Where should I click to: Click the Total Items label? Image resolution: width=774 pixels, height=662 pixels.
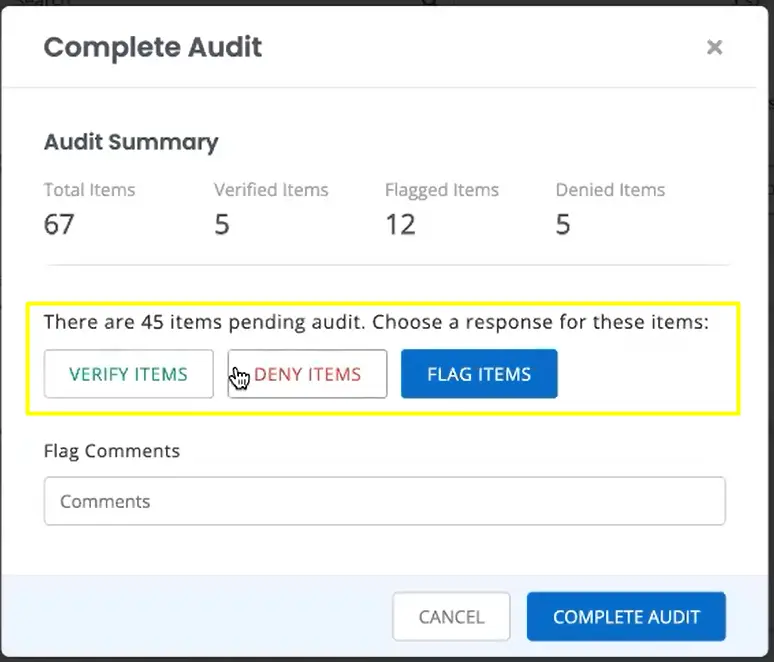[x=89, y=189]
